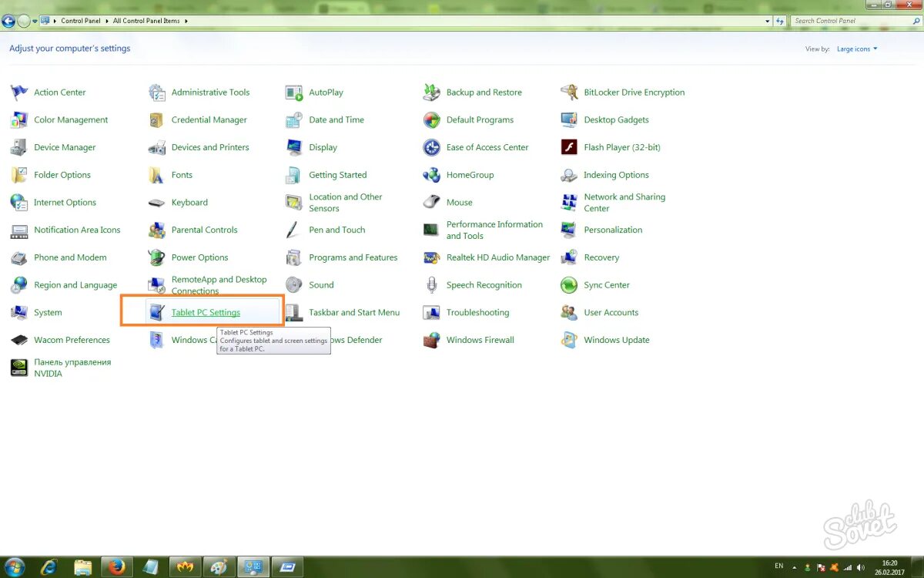Click the EN language indicator

coord(779,566)
